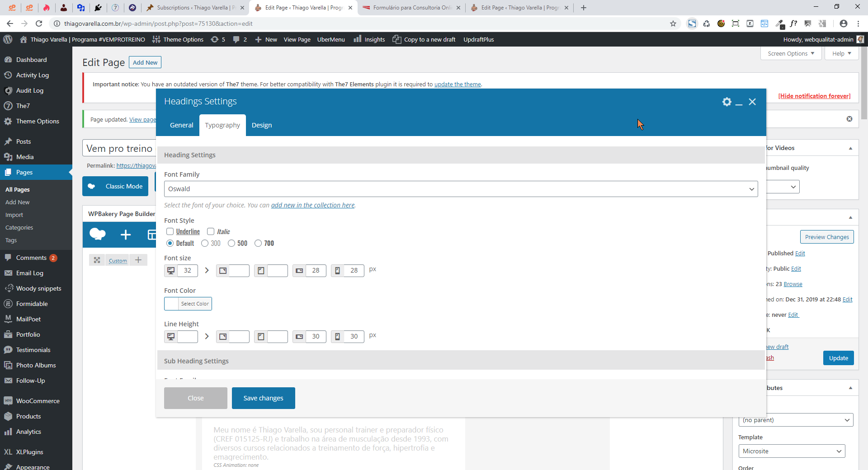Viewport: 868px width, 470px height.
Task: Click the Preview Changes button
Action: point(827,237)
